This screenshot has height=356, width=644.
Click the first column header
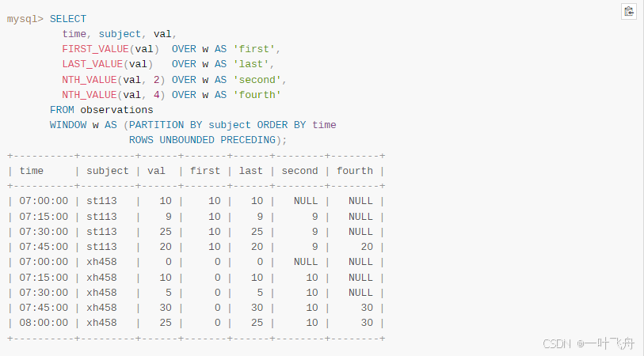tap(205, 171)
